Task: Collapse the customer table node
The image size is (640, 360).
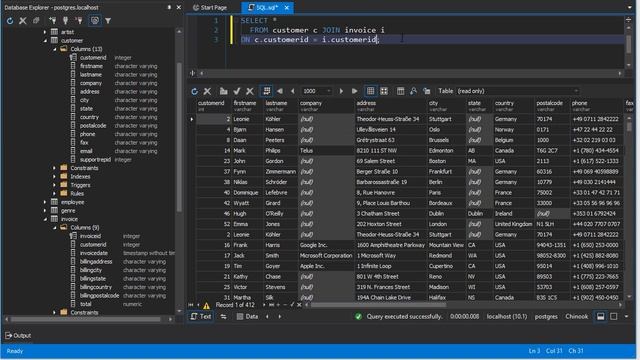Action: [x=45, y=40]
